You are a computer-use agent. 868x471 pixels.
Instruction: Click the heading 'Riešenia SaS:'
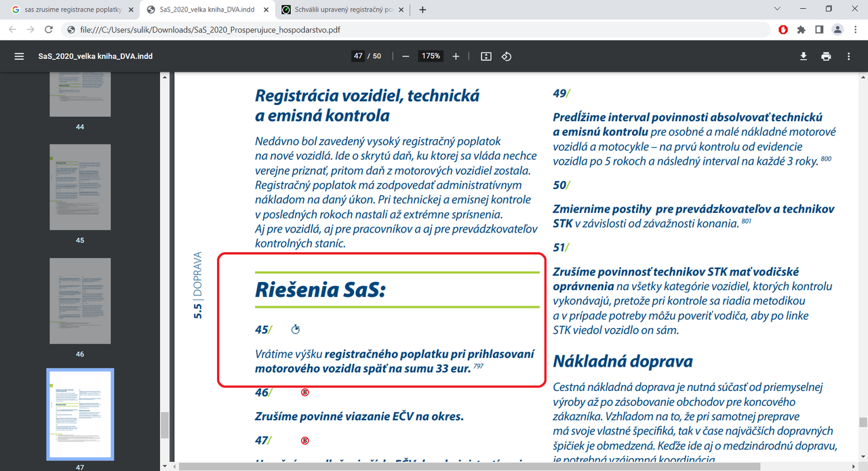(320, 290)
